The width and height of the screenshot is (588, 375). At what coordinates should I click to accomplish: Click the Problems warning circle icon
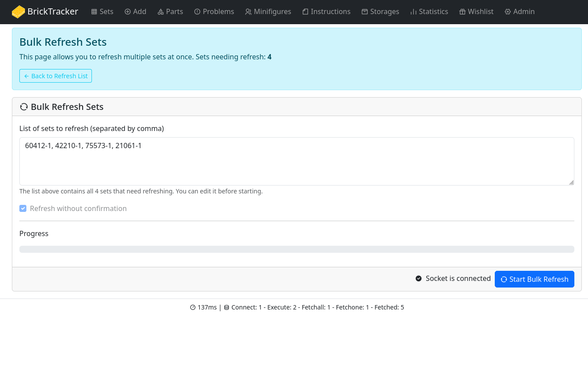(197, 12)
